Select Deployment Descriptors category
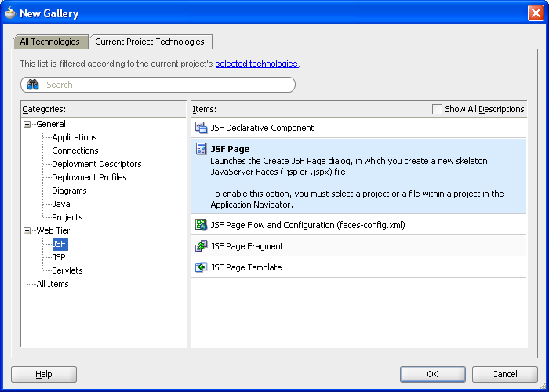The height and width of the screenshot is (392, 549). tap(96, 164)
